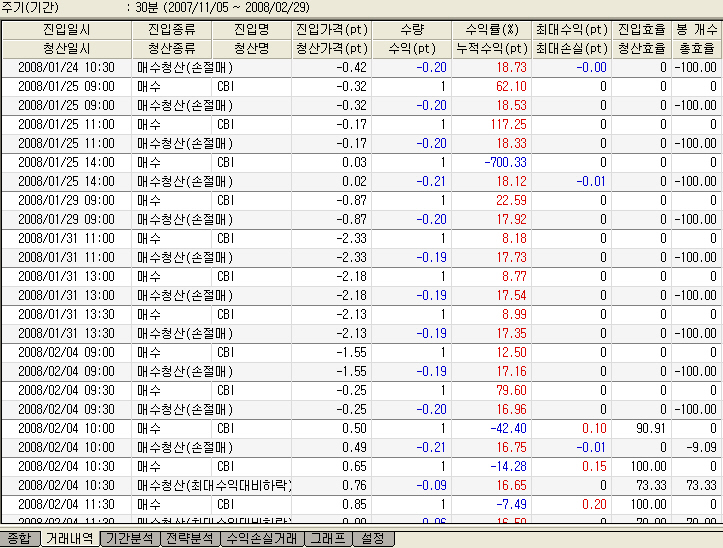
Task: Switch to the 종합 tab
Action: click(x=18, y=539)
